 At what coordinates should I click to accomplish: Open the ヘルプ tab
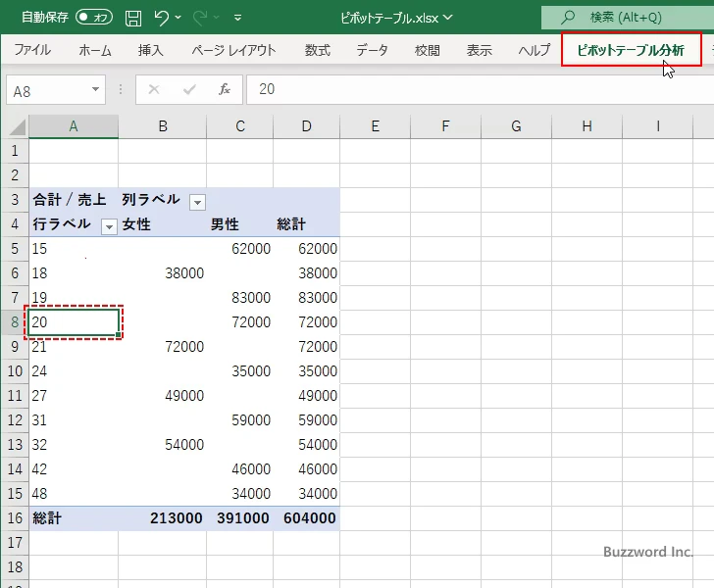coord(535,50)
